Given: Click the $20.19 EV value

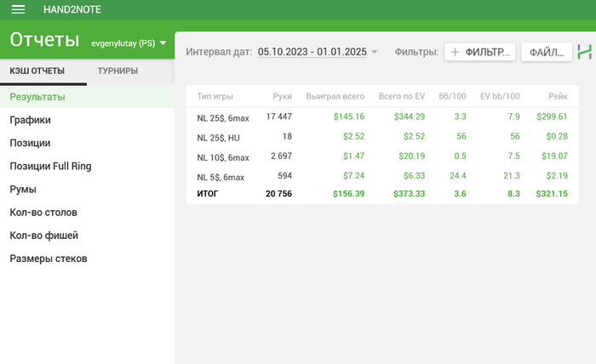Looking at the screenshot, I should pos(411,156).
